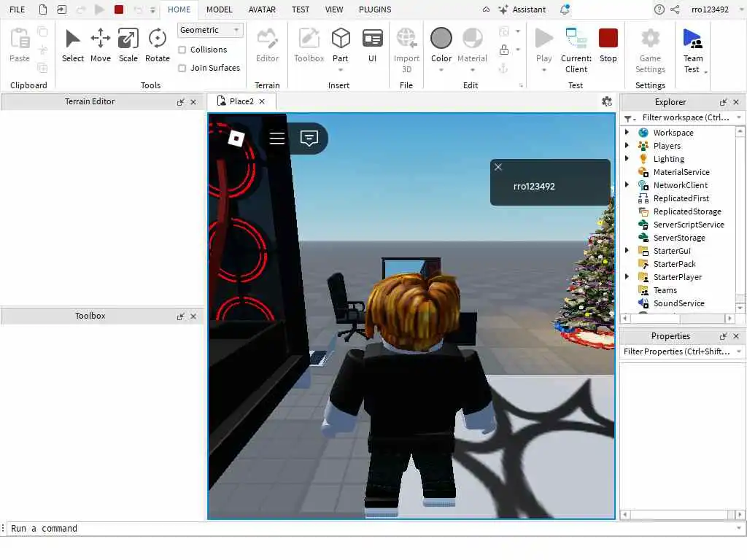This screenshot has width=747, height=560.
Task: Click the share icon near username
Action: point(675,9)
